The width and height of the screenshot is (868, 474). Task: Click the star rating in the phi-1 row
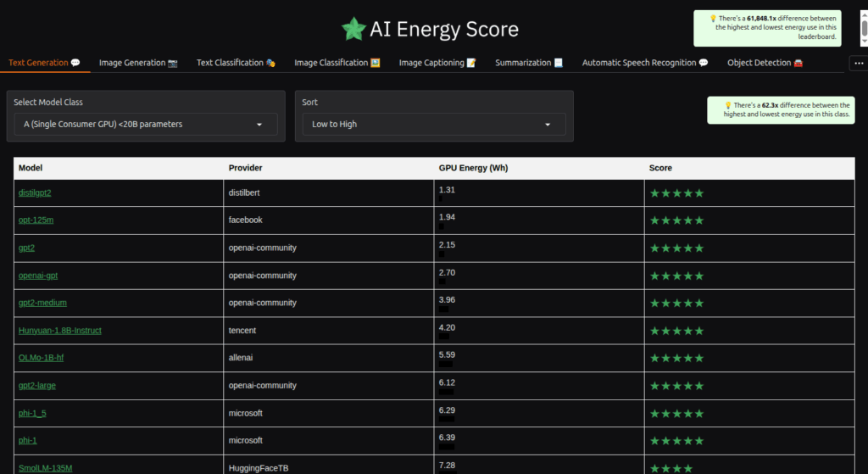point(676,441)
